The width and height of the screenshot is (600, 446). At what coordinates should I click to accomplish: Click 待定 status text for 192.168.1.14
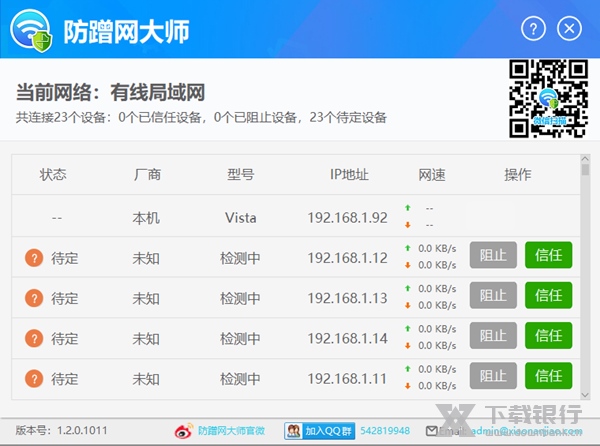[65, 339]
